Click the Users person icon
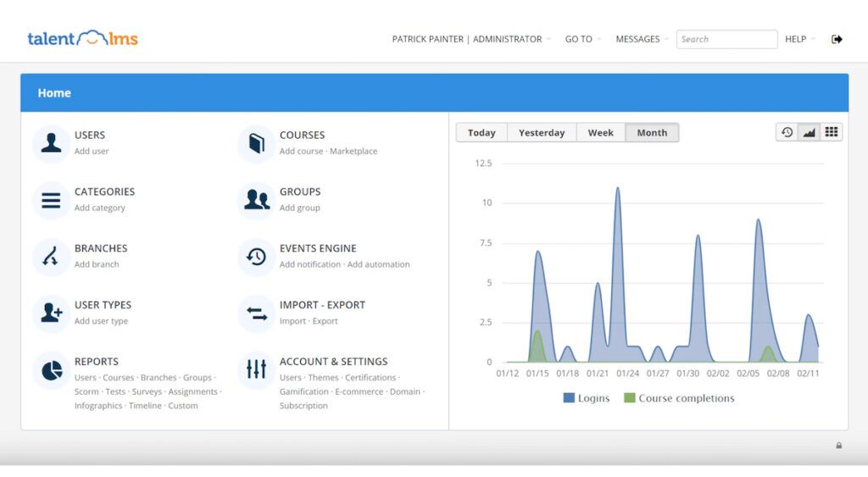868x477 pixels. 51,143
